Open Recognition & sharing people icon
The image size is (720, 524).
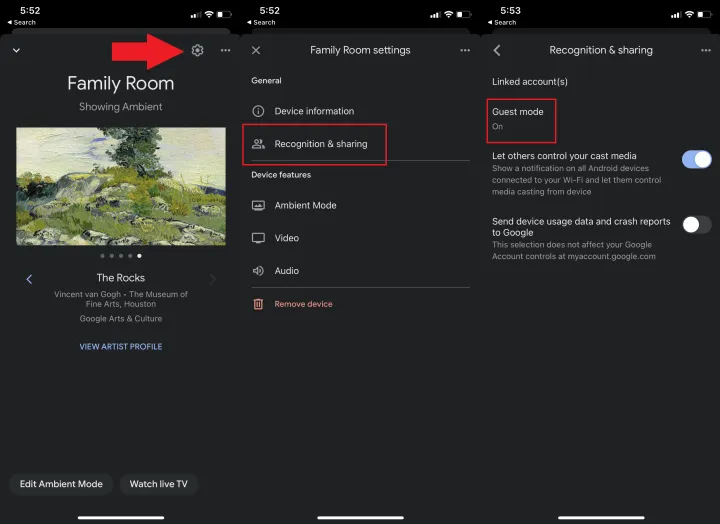[x=258, y=144]
